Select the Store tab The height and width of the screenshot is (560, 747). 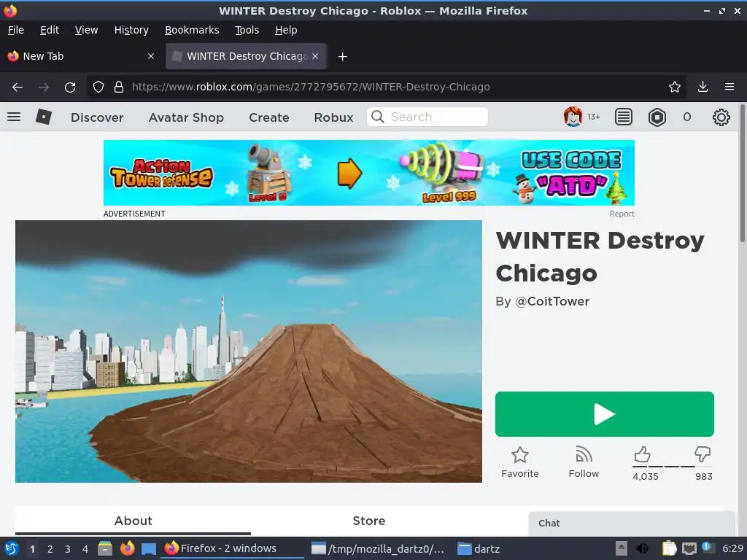368,521
